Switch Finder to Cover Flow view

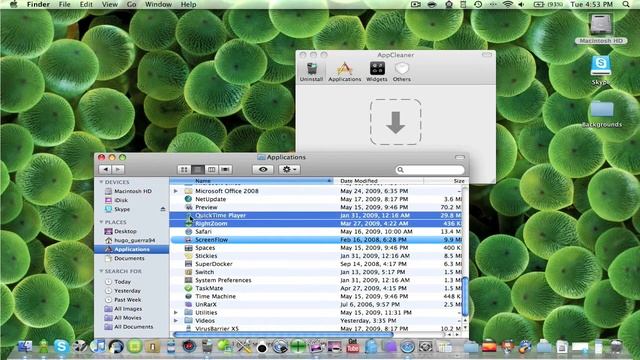[x=225, y=169]
